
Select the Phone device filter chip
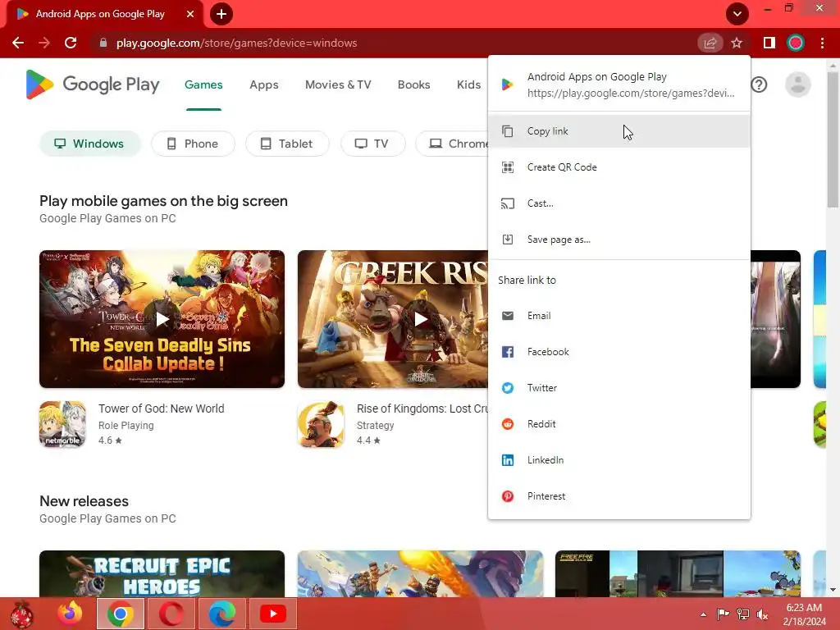(193, 144)
